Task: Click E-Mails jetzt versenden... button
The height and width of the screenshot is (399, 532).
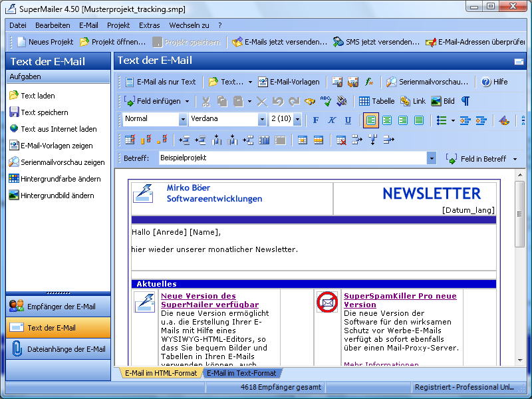Action: pyautogui.click(x=279, y=42)
